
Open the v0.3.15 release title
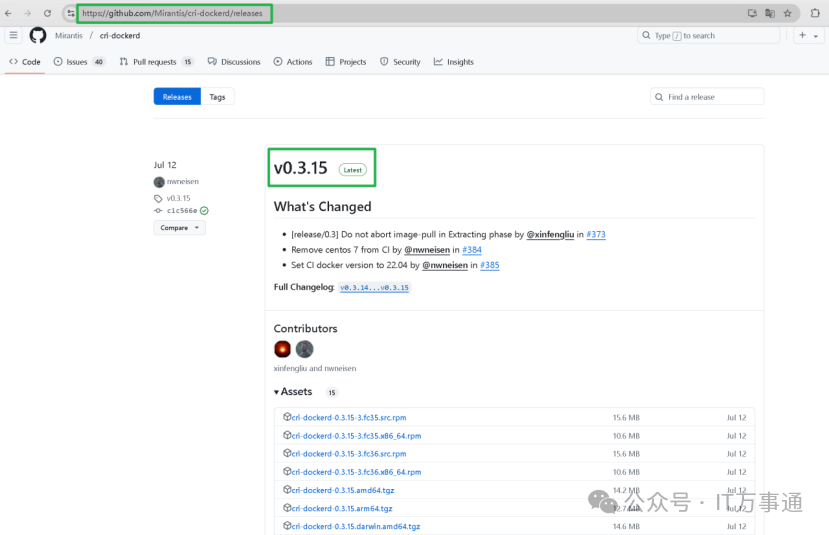pos(300,168)
